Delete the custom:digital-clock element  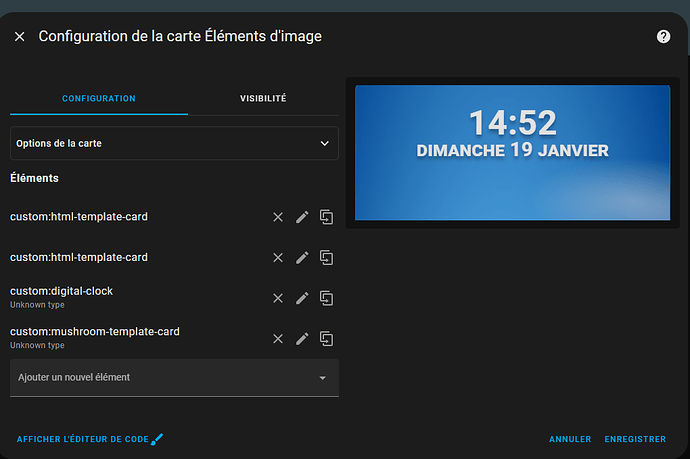pos(278,298)
